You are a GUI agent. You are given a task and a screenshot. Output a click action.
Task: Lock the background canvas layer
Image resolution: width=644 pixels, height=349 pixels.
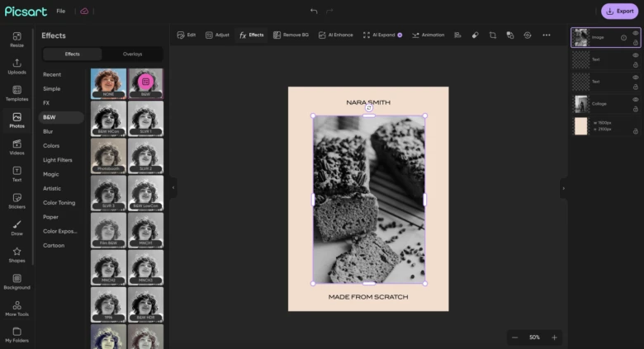pyautogui.click(x=635, y=130)
